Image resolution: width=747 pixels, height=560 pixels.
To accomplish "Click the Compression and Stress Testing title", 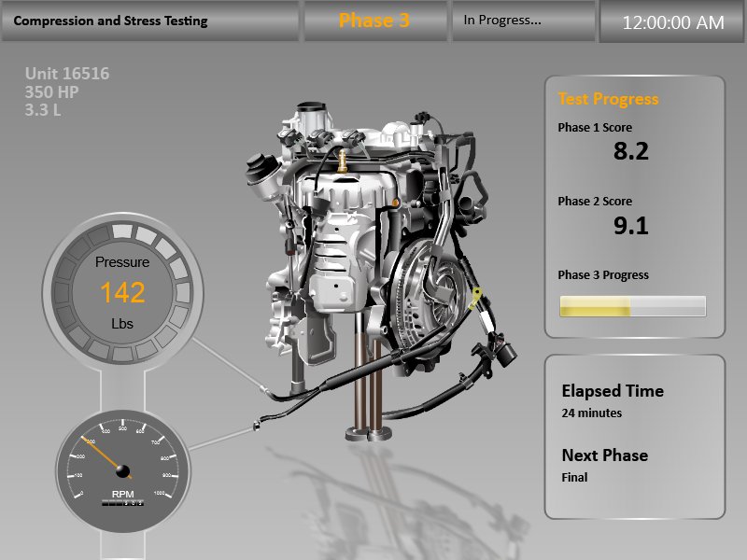I will 110,21.
